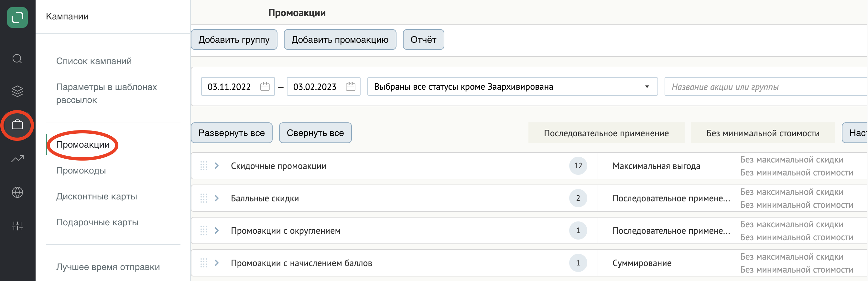Viewport: 868px width, 281px height.
Task: Open the trend chart analytics icon
Action: pos(17,159)
